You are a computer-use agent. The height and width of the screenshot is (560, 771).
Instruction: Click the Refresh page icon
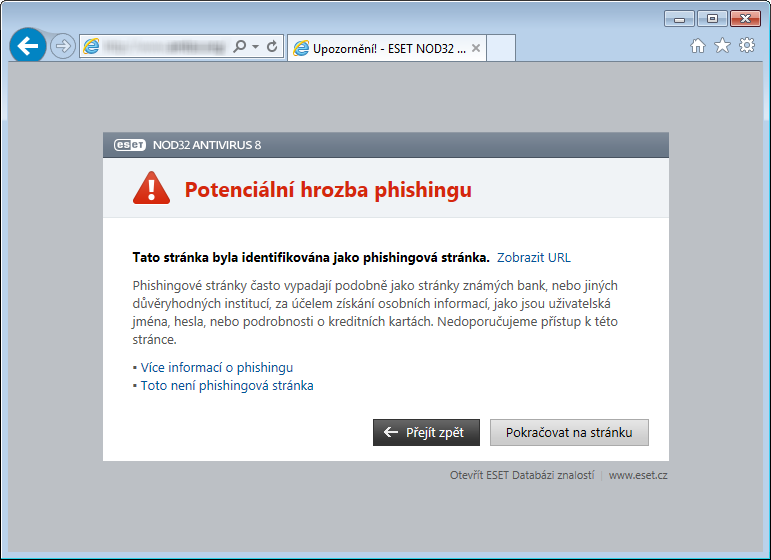coord(272,46)
